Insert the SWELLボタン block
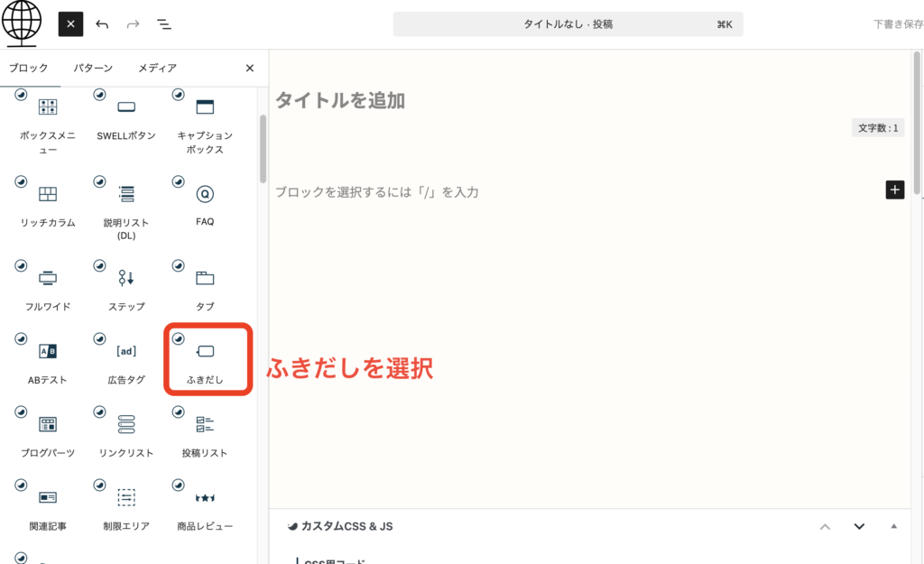Screen dimensions: 924x564 pos(126,107)
